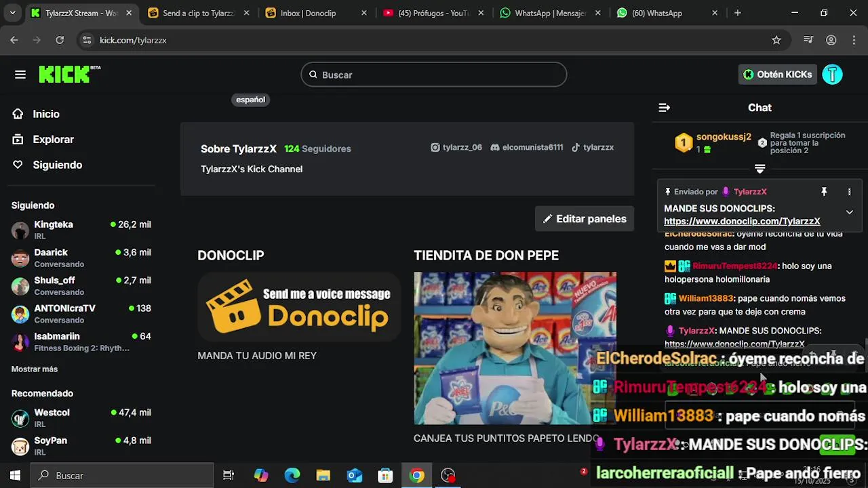Click the español language tag
Screen dimensions: 868x488
coord(250,100)
